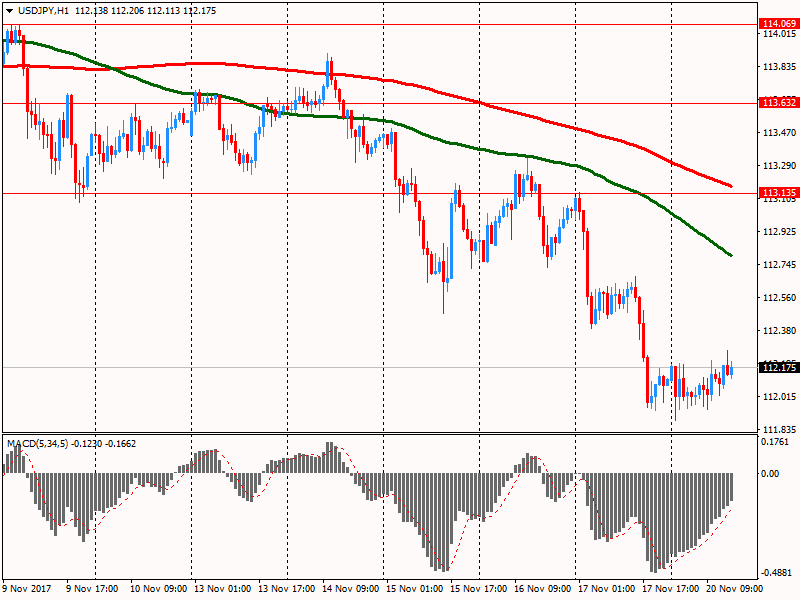Select the 112.380 price scale value
The width and height of the screenshot is (800, 600).
point(779,331)
